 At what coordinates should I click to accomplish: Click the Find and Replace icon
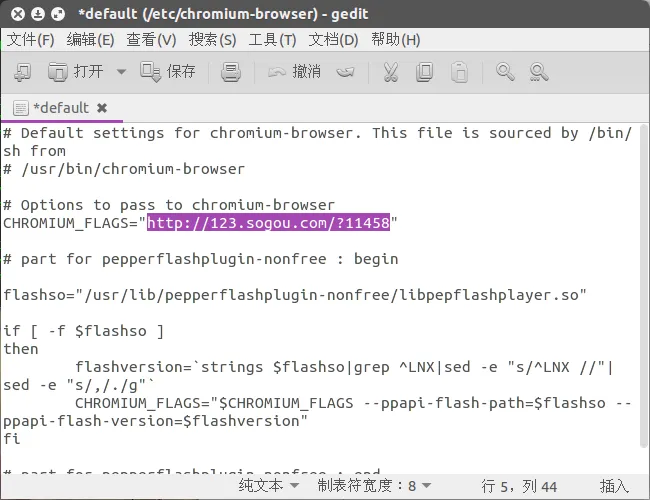[538, 72]
